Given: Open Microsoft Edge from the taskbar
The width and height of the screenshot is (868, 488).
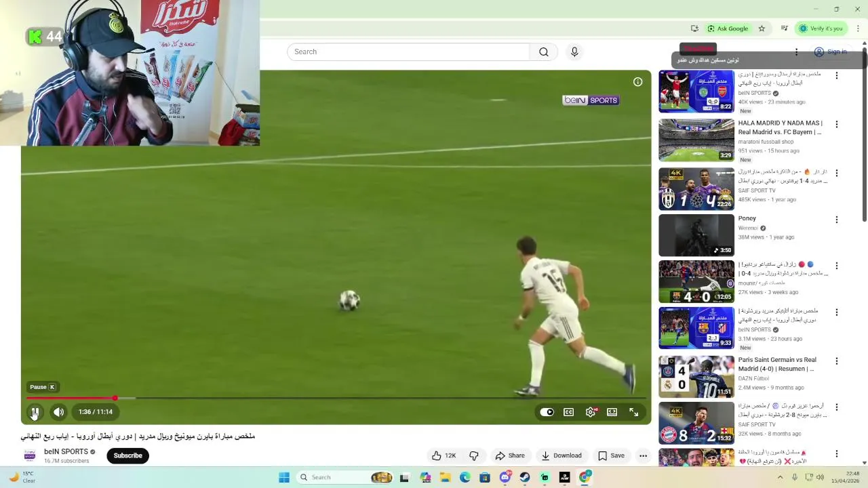Looking at the screenshot, I should (465, 477).
